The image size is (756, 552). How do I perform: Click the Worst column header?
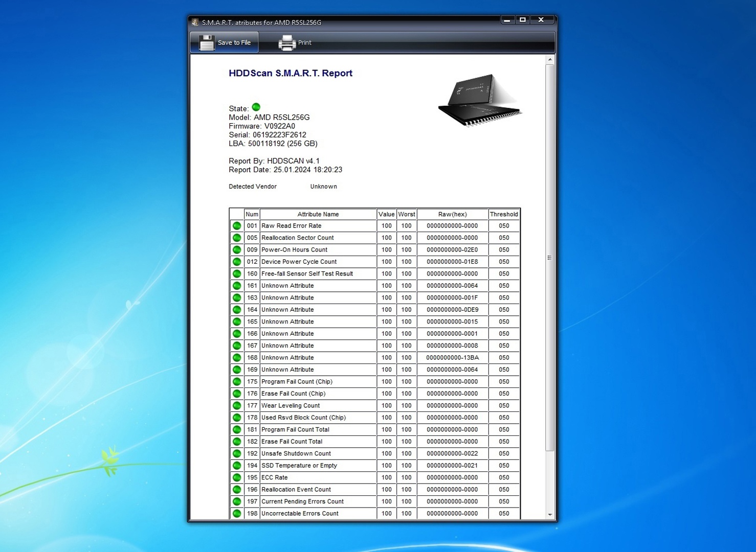coord(407,214)
